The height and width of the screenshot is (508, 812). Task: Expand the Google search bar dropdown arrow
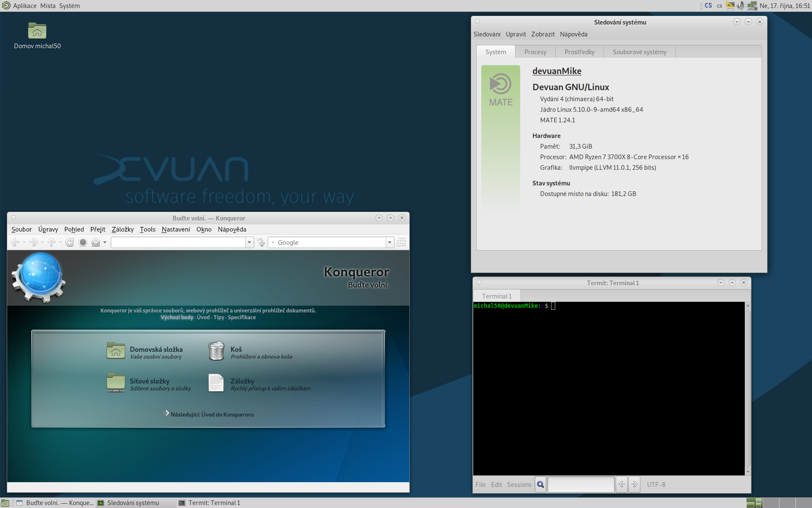[x=390, y=242]
